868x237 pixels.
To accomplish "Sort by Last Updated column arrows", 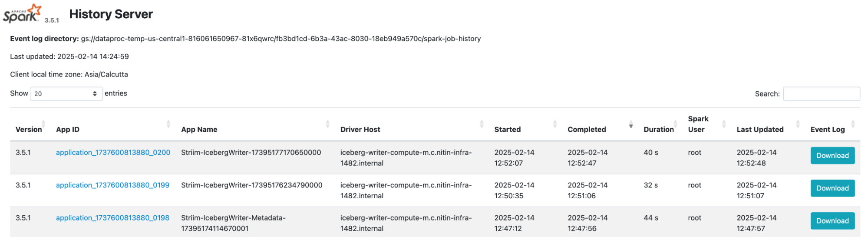I will pyautogui.click(x=798, y=124).
